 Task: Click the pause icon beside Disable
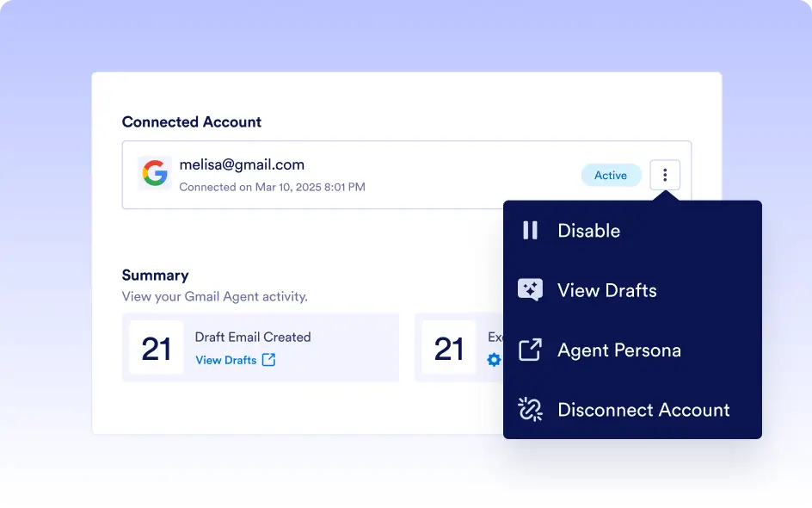530,230
